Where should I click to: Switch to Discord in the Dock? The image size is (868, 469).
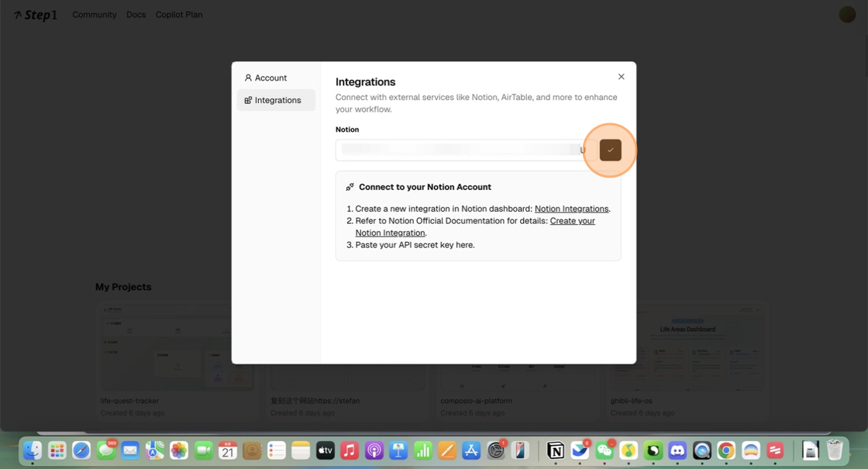coord(677,450)
